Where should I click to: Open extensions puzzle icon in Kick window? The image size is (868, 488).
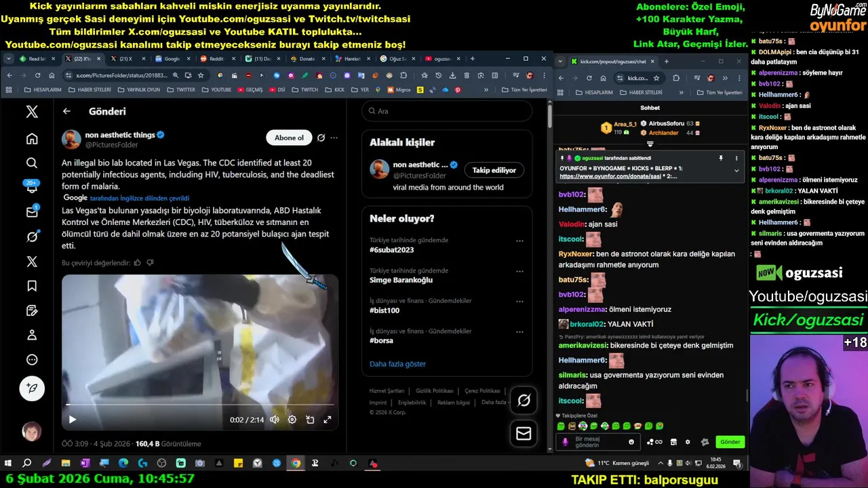(676, 78)
